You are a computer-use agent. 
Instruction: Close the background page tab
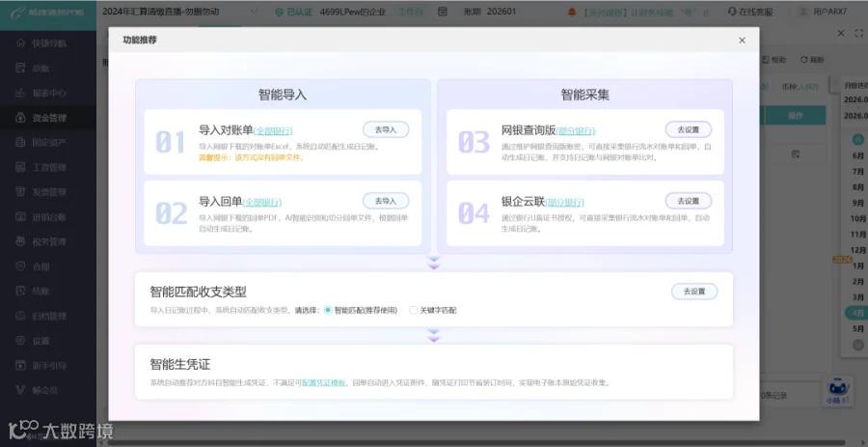coord(841,33)
